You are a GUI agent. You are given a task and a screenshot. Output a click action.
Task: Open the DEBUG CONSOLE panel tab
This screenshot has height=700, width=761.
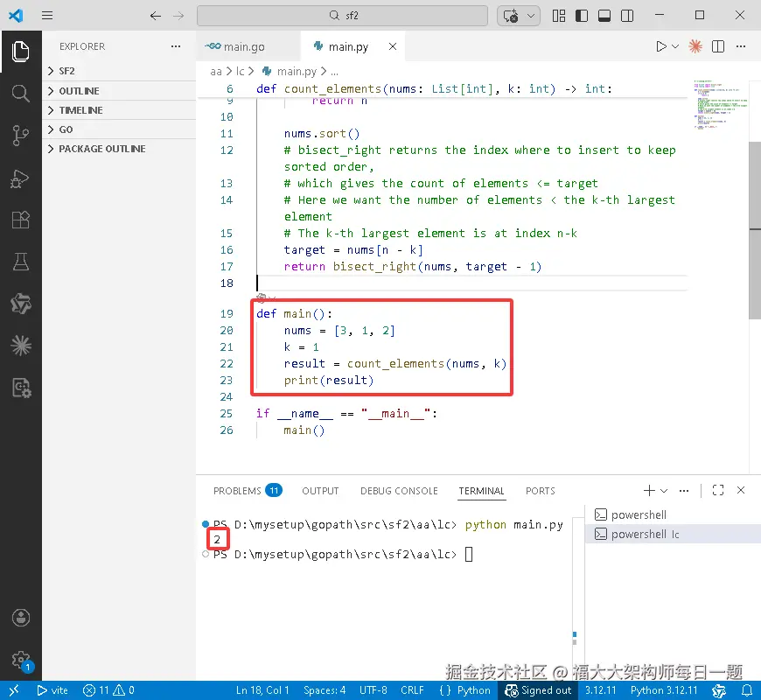point(399,491)
